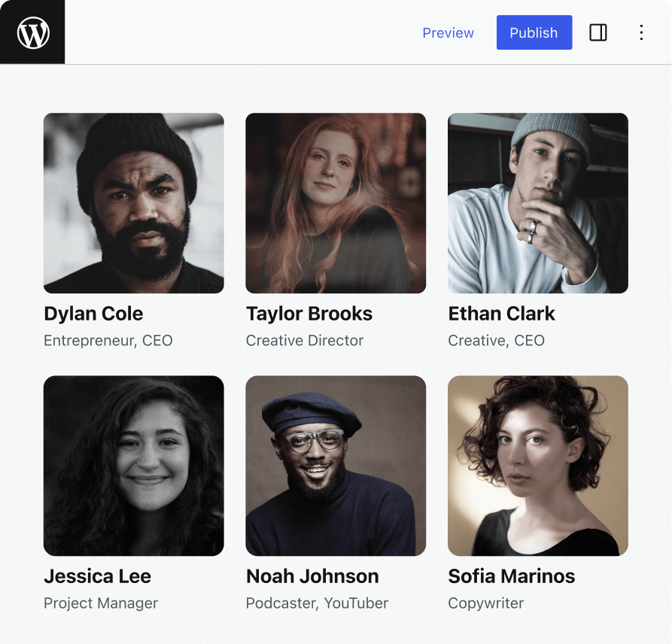672x644 pixels.
Task: Click the WordPress logo icon
Action: pyautogui.click(x=33, y=32)
